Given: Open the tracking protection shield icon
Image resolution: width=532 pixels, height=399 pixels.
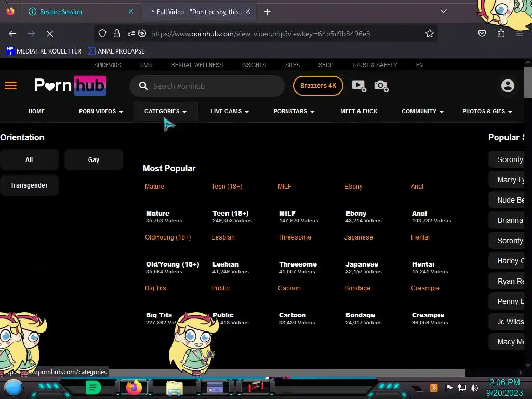Looking at the screenshot, I should 102,33.
